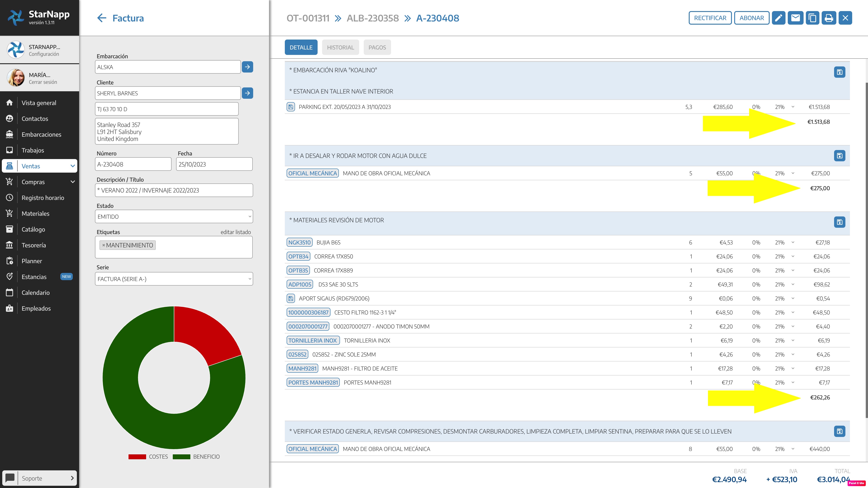This screenshot has height=488, width=868.
Task: Click save icon on EMBARCACIÓN RIVA section
Action: click(839, 72)
